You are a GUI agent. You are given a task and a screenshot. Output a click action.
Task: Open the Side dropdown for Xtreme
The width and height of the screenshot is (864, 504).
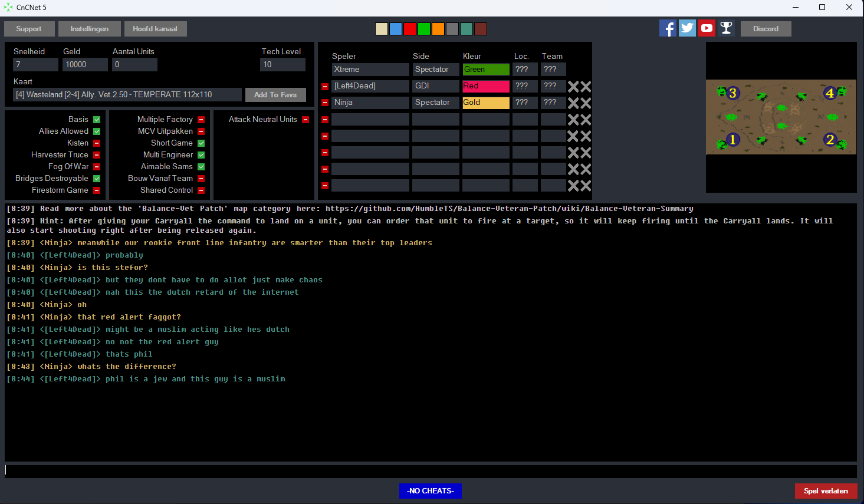(x=435, y=70)
